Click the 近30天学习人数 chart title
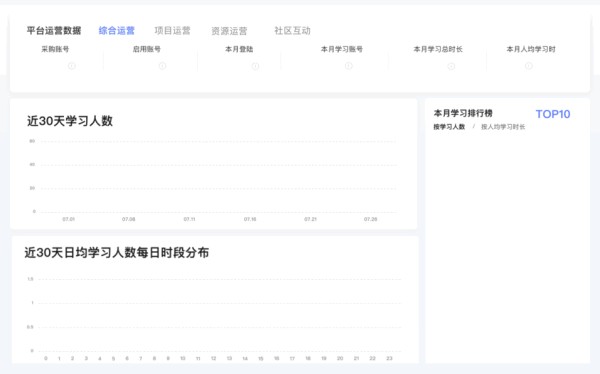Viewport: 600px width, 374px height. click(70, 121)
